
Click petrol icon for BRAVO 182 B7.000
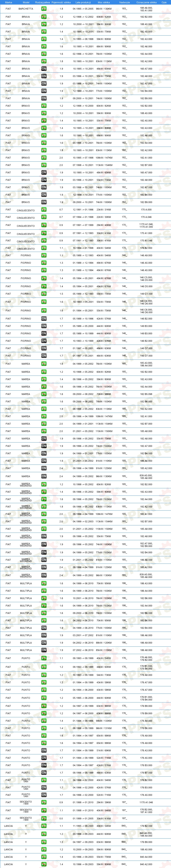pyautogui.click(x=44, y=165)
